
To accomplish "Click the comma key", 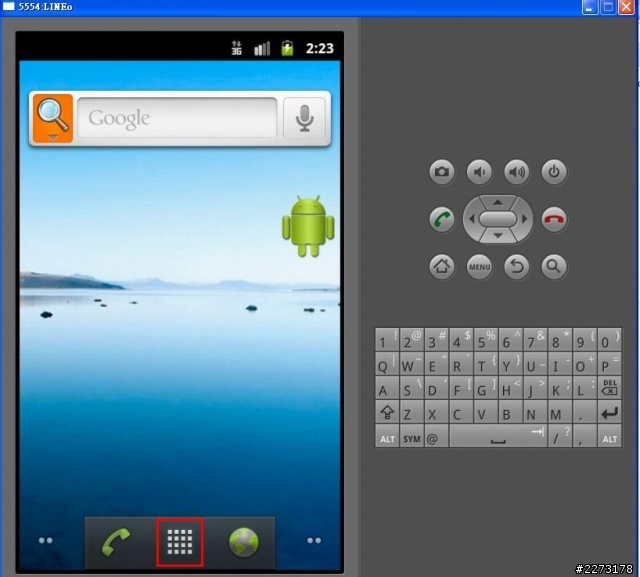I will coord(584,436).
